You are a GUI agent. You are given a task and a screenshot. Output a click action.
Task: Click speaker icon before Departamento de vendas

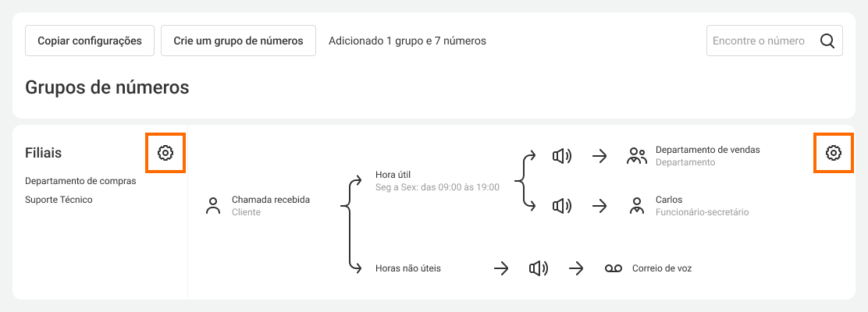coord(561,156)
